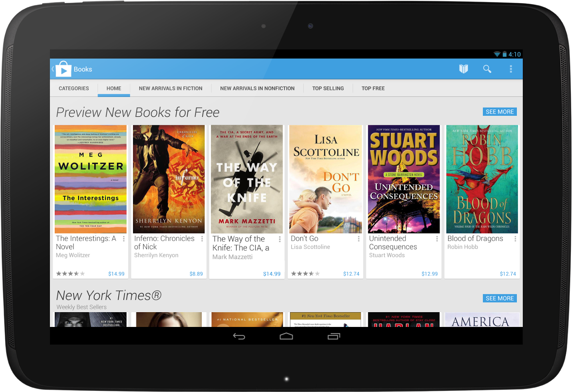Tap the $8.89 price of Inferno
The width and height of the screenshot is (572, 392).
(x=196, y=274)
